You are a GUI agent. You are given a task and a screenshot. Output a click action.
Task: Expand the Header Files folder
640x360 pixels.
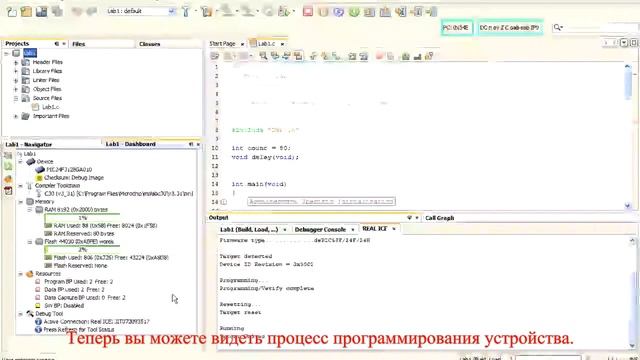click(16, 62)
